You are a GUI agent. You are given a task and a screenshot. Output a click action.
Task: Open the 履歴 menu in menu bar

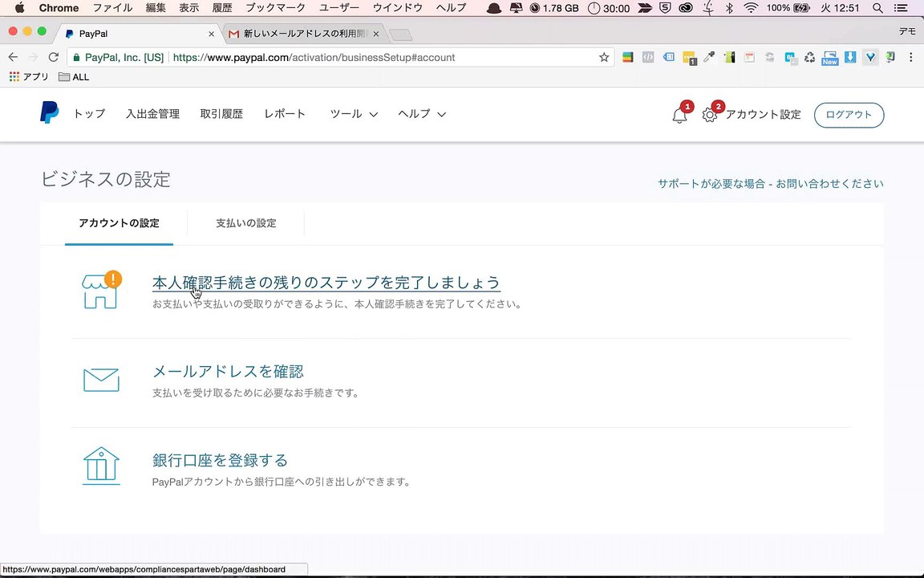(x=222, y=8)
